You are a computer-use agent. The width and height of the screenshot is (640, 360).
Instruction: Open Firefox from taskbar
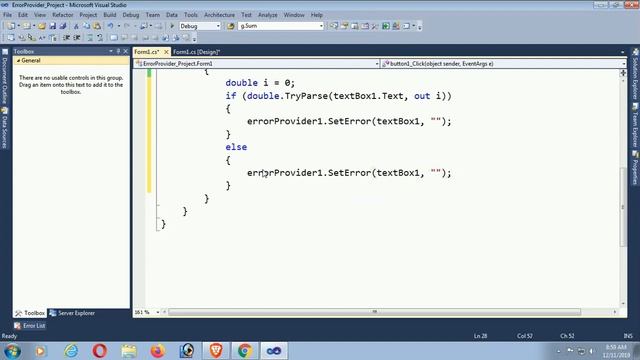click(158, 351)
